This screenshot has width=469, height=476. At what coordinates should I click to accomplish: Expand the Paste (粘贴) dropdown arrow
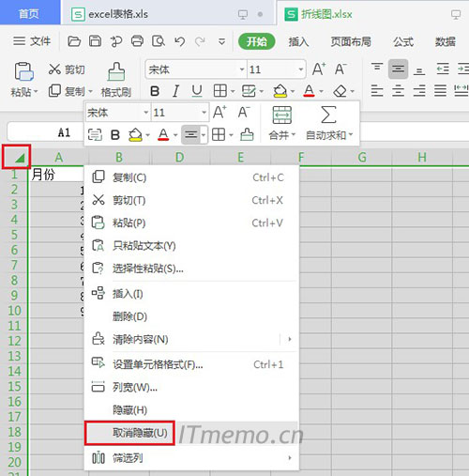(x=36, y=92)
